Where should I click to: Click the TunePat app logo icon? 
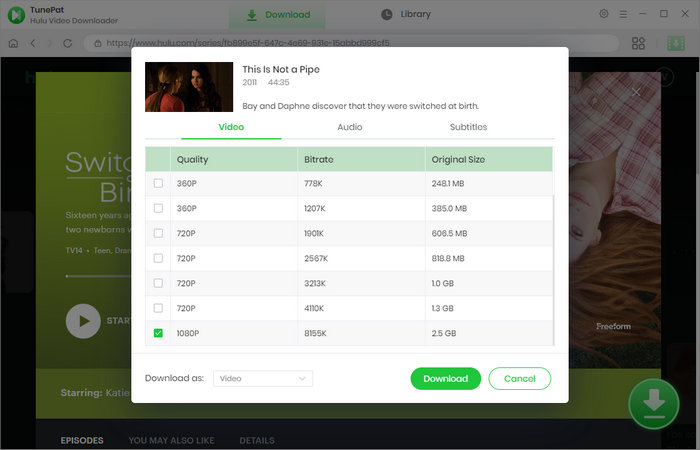coord(15,14)
